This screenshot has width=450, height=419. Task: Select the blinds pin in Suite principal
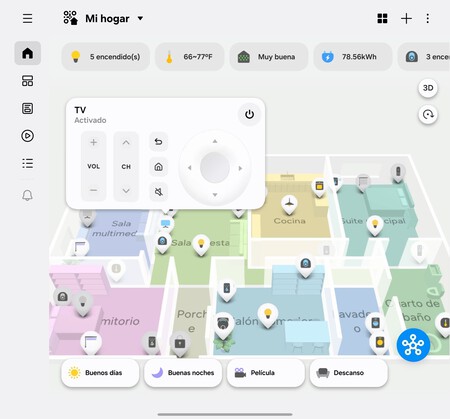[363, 183]
